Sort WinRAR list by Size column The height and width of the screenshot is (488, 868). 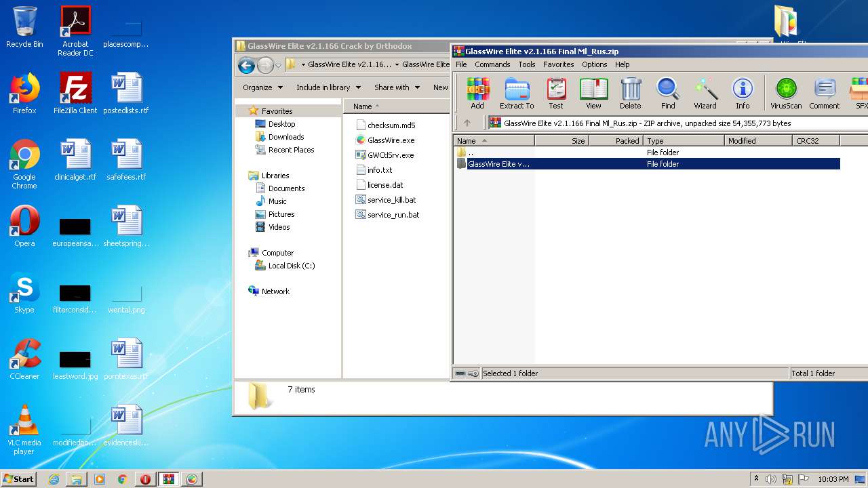562,141
